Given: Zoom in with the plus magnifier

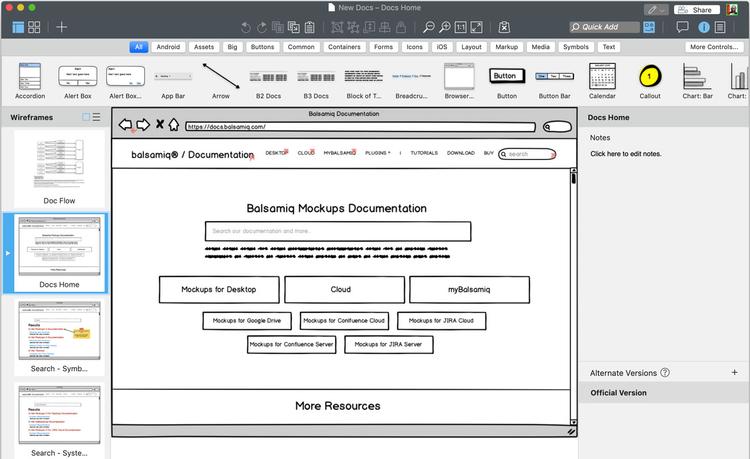Looking at the screenshot, I should pos(445,27).
